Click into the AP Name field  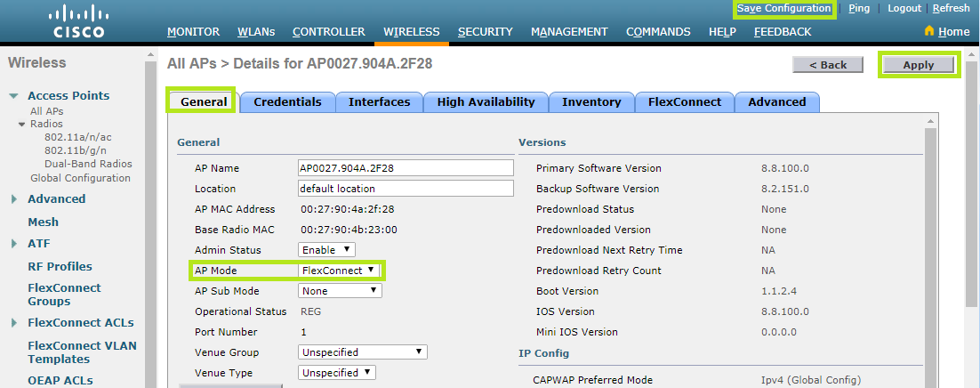pyautogui.click(x=406, y=168)
